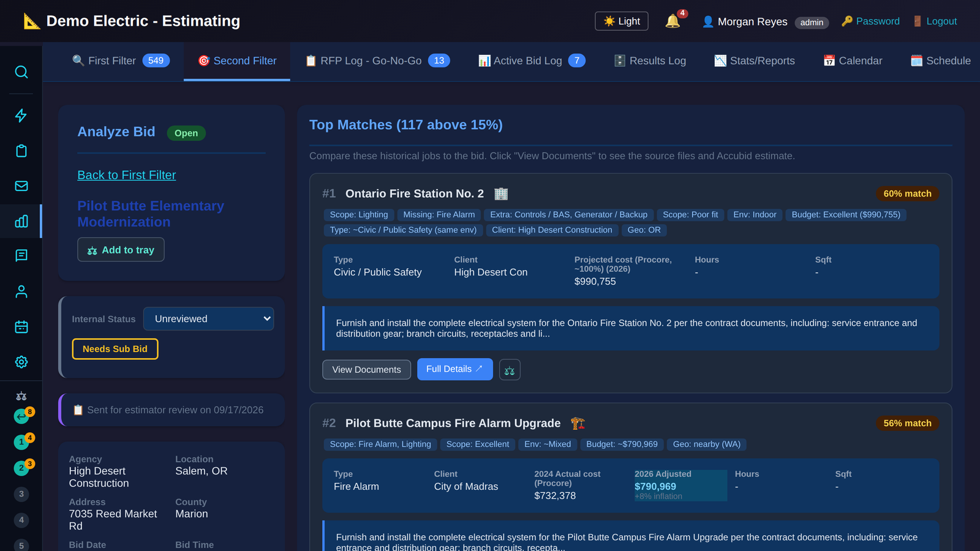The height and width of the screenshot is (551, 980).
Task: Select tray slot number 3
Action: point(21,494)
